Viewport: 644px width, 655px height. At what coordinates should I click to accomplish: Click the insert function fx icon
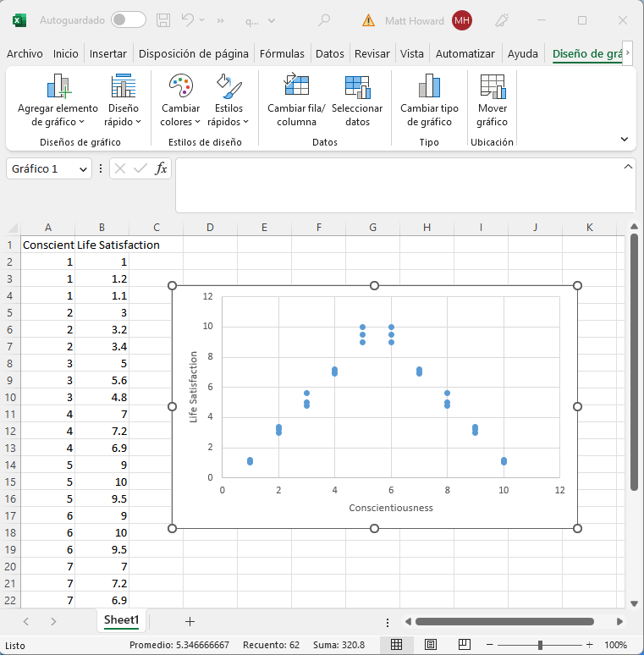coord(161,168)
